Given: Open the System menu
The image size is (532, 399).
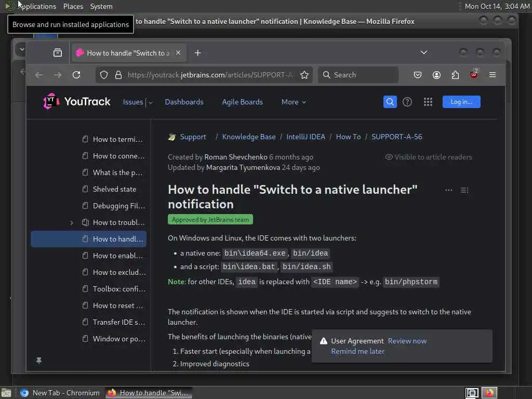Looking at the screenshot, I should pos(101,6).
